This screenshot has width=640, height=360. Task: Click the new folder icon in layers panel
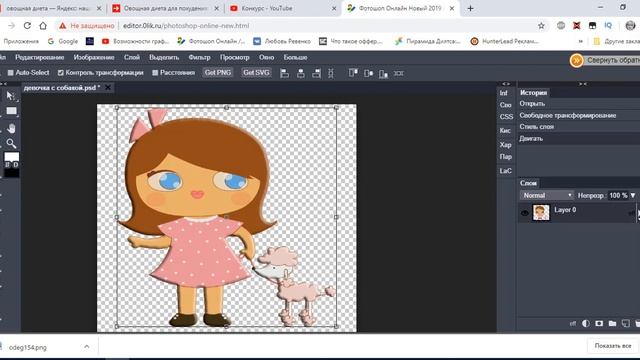pyautogui.click(x=612, y=323)
